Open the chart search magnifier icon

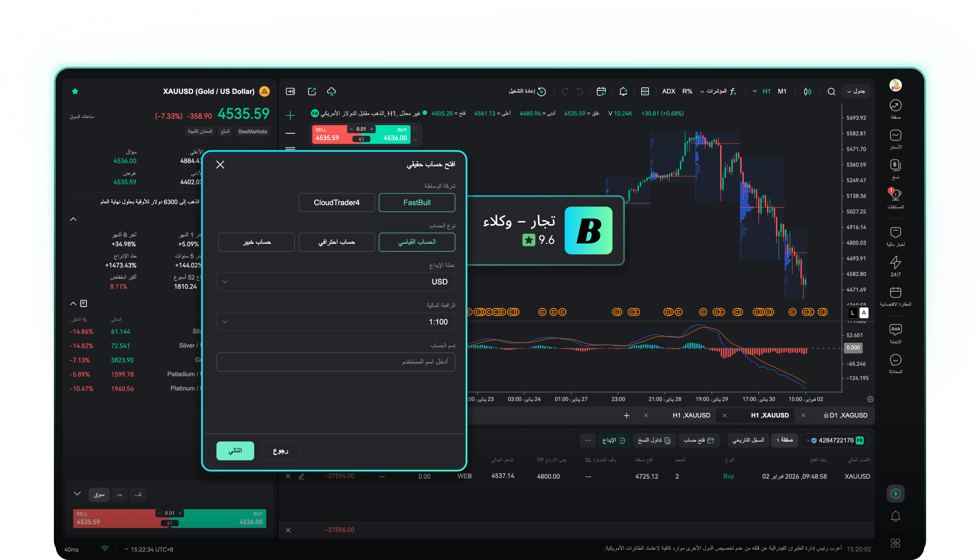pyautogui.click(x=831, y=91)
